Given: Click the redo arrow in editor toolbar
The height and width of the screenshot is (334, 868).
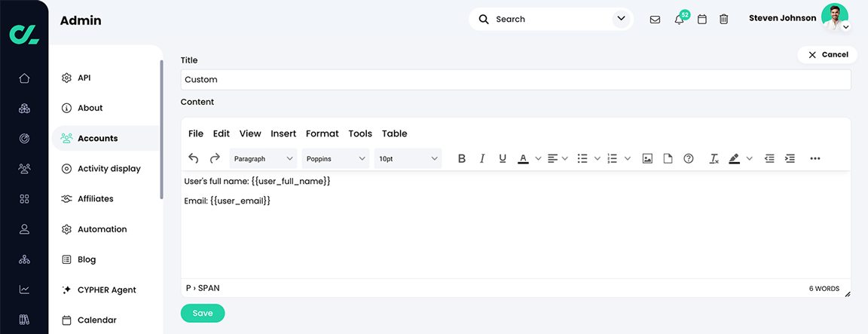Looking at the screenshot, I should (215, 158).
